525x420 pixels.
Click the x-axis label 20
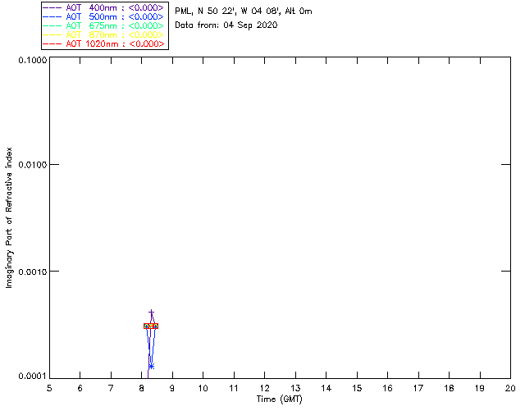pyautogui.click(x=510, y=388)
